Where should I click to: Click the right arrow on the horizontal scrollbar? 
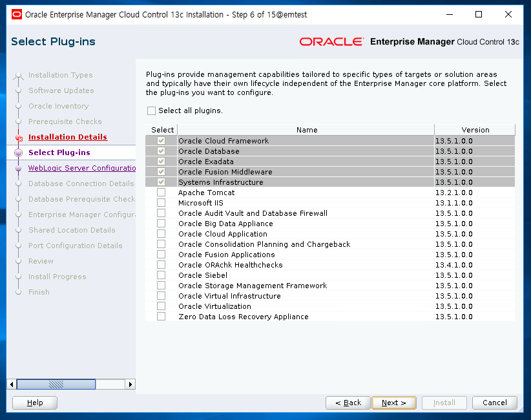pos(130,384)
